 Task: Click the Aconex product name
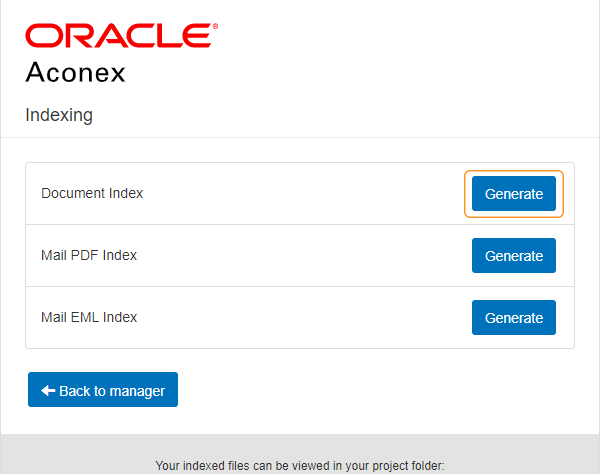(75, 72)
